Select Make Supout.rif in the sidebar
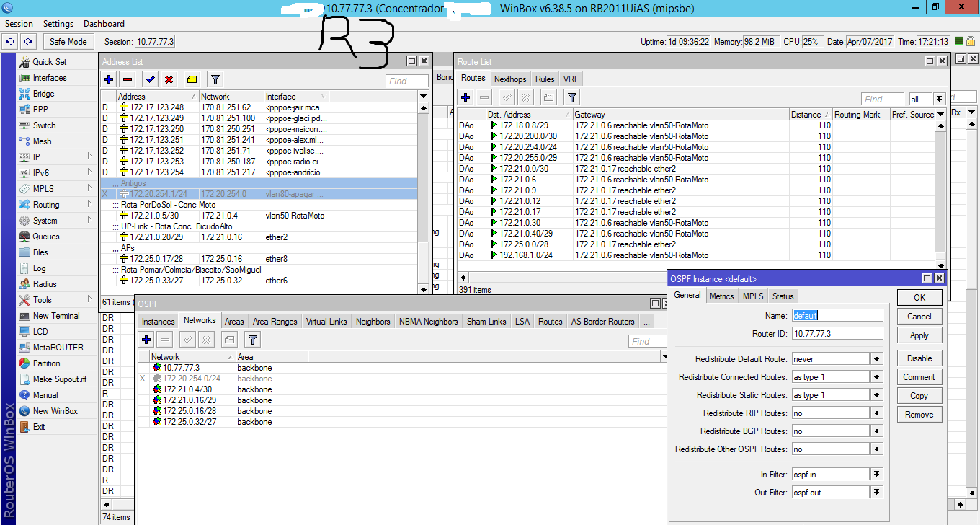Viewport: 980px width, 525px height. click(x=59, y=379)
